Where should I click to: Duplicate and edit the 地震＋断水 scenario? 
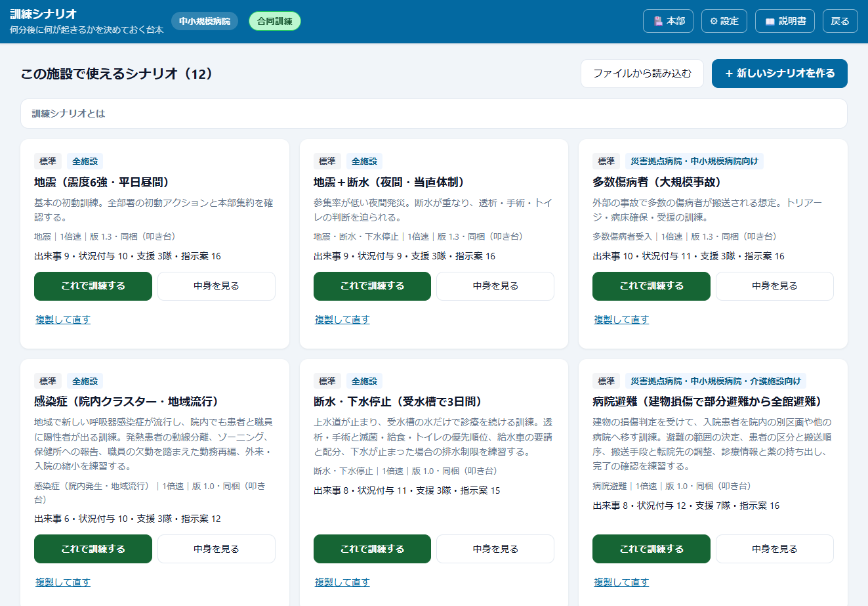pos(342,320)
